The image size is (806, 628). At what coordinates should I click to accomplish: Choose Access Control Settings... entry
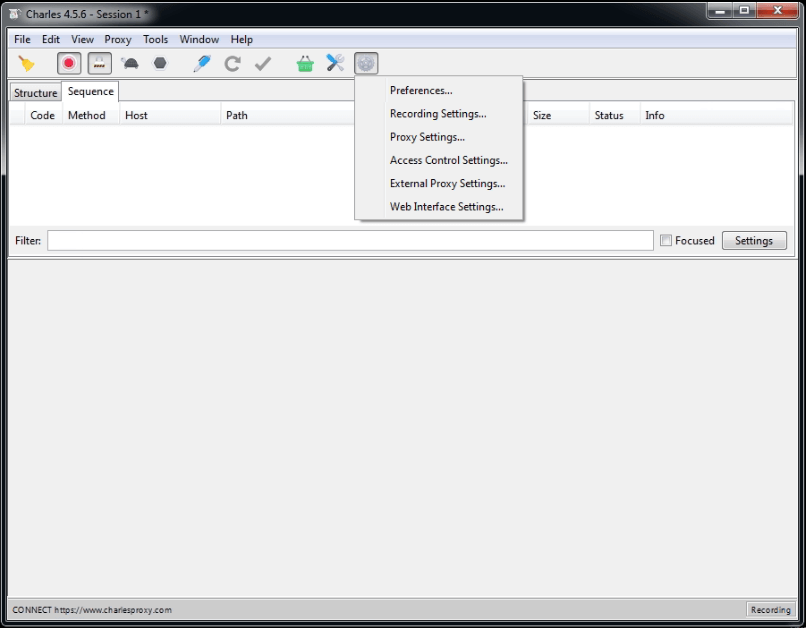point(438,160)
